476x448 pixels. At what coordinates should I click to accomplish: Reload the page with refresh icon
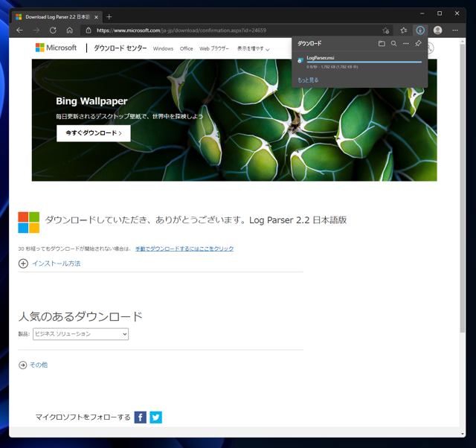click(53, 30)
